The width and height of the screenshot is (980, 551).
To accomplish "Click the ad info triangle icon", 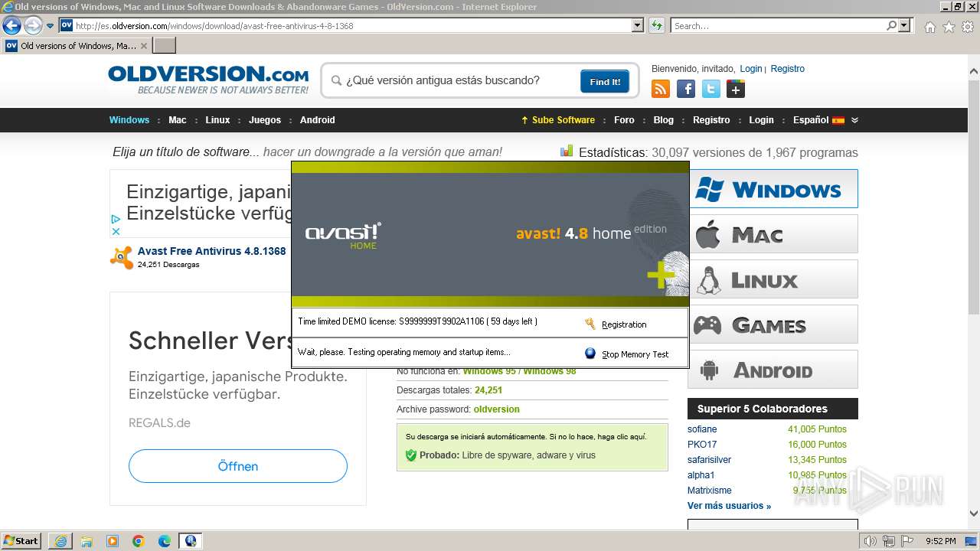I will click(x=116, y=219).
